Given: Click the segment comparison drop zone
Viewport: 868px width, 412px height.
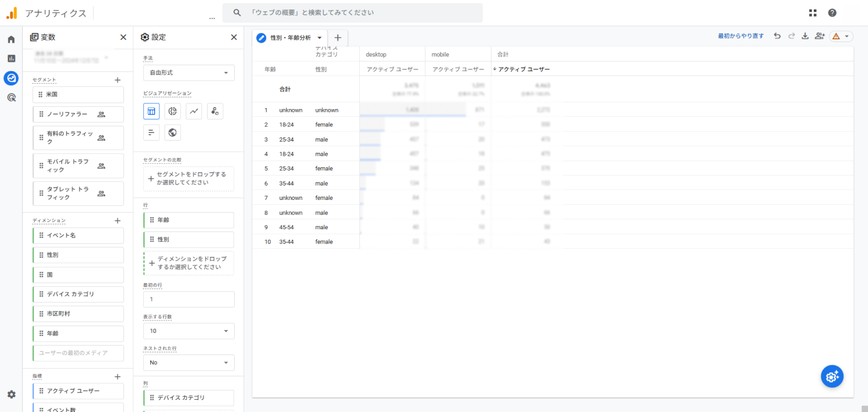Looking at the screenshot, I should point(189,179).
